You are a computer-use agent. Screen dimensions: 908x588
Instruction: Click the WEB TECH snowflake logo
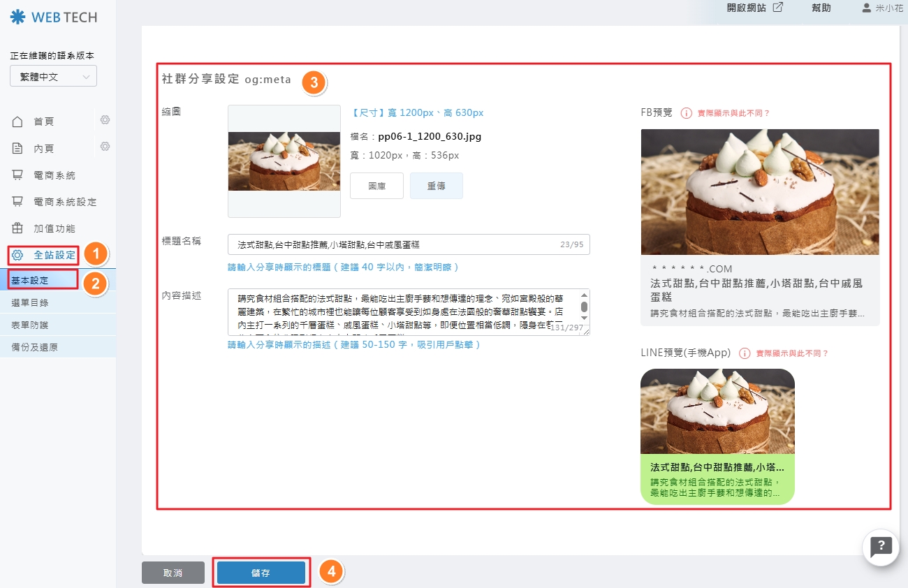17,17
